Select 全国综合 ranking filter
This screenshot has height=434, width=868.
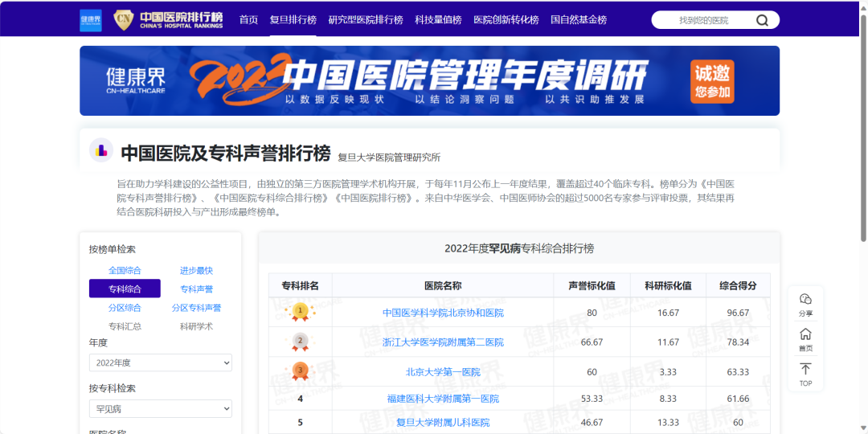coord(125,271)
